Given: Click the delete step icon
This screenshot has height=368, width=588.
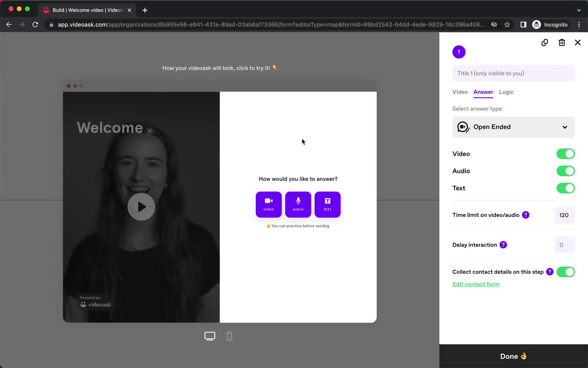Looking at the screenshot, I should click(562, 42).
